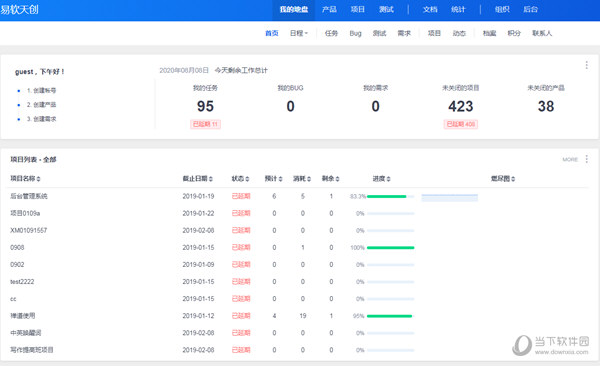
Task: Open the 3. 创建需求 guide link
Action: pyautogui.click(x=41, y=119)
